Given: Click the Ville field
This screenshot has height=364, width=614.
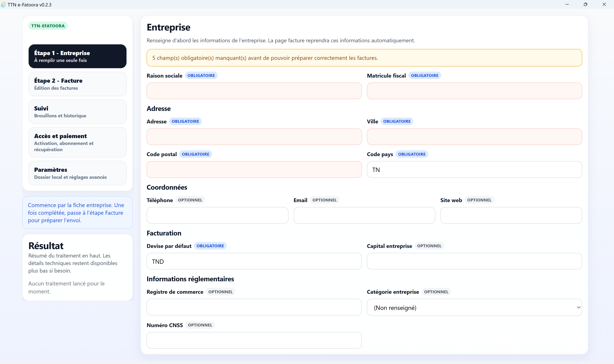Looking at the screenshot, I should tap(474, 136).
